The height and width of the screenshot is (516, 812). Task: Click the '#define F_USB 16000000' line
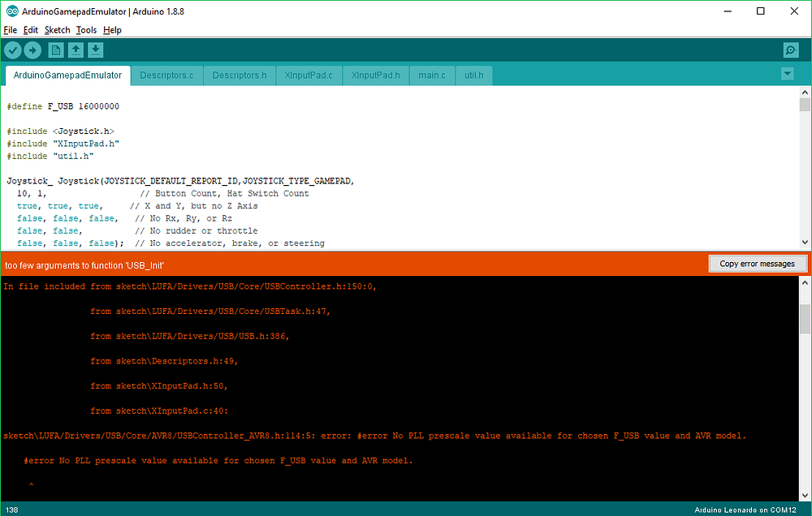pos(63,106)
